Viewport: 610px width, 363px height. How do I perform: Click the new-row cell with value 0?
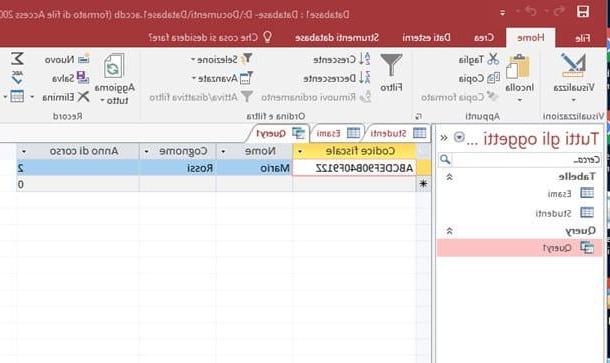[77, 184]
